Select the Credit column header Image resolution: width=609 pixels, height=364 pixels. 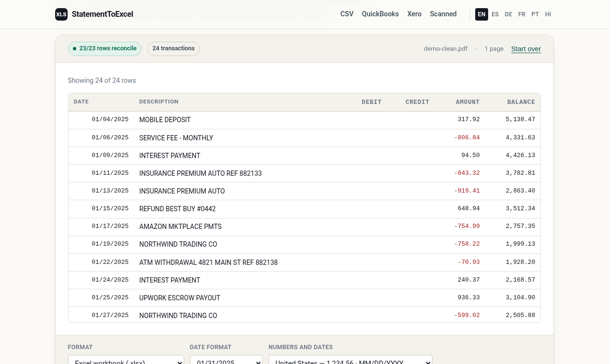pos(417,102)
